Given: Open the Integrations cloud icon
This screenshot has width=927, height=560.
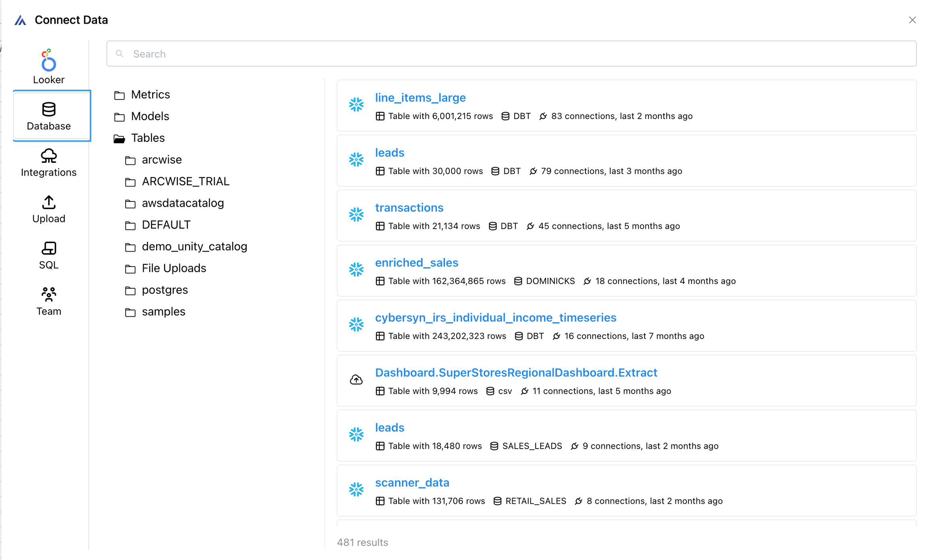Looking at the screenshot, I should tap(49, 156).
